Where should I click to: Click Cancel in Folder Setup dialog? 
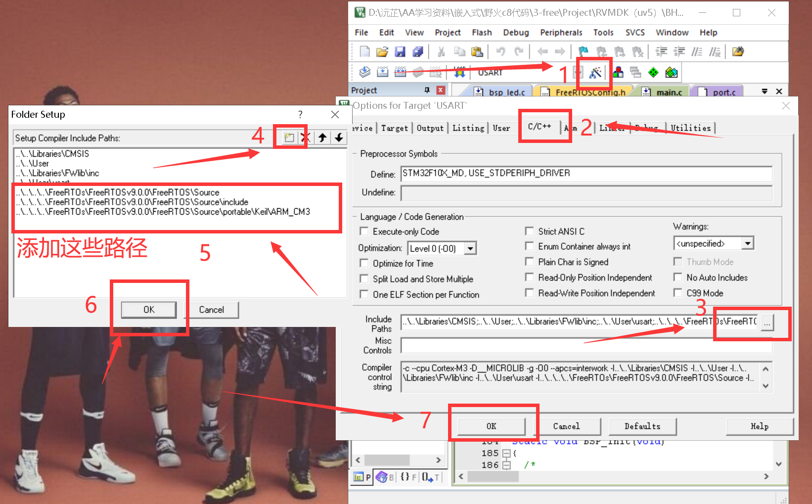[212, 310]
